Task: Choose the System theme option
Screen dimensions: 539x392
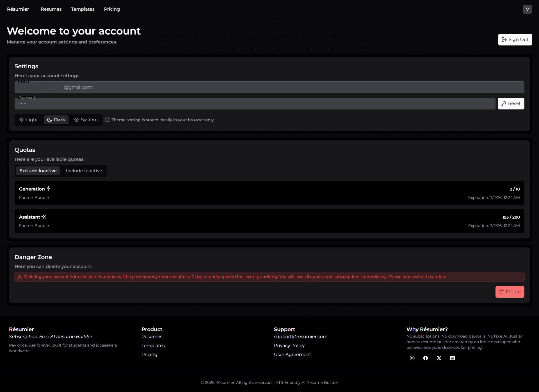Action: coord(86,120)
